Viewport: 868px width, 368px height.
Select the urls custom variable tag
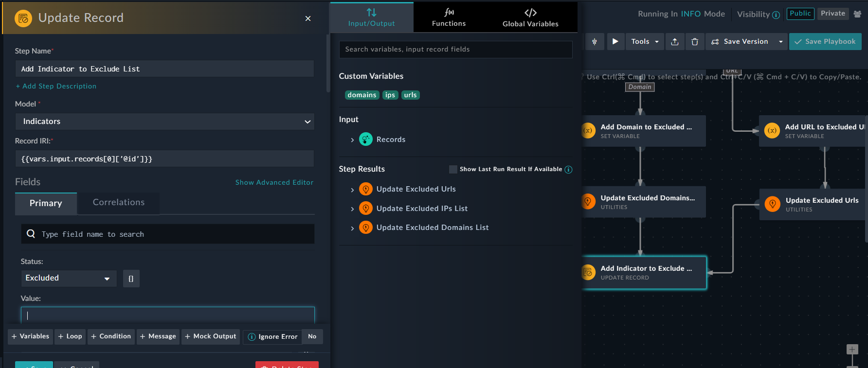410,95
